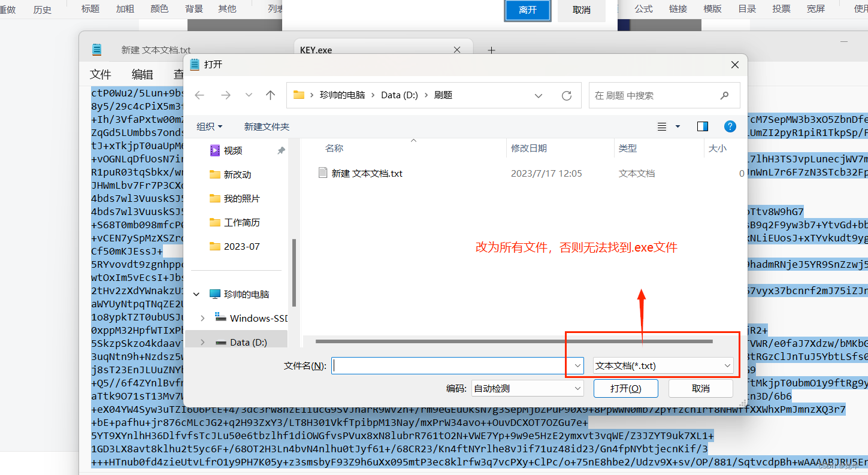
Task: Go up one level with the up arrow
Action: pyautogui.click(x=270, y=95)
